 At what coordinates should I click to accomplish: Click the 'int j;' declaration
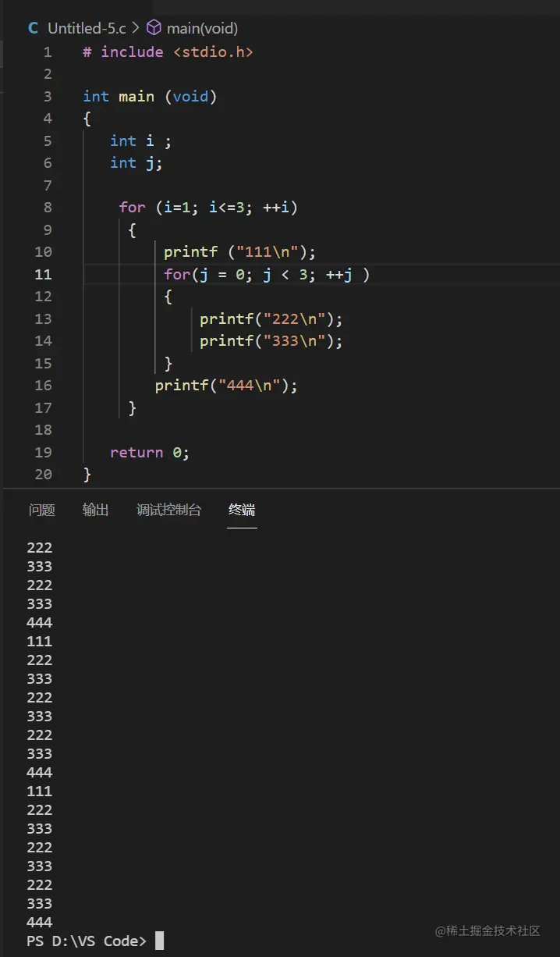136,163
